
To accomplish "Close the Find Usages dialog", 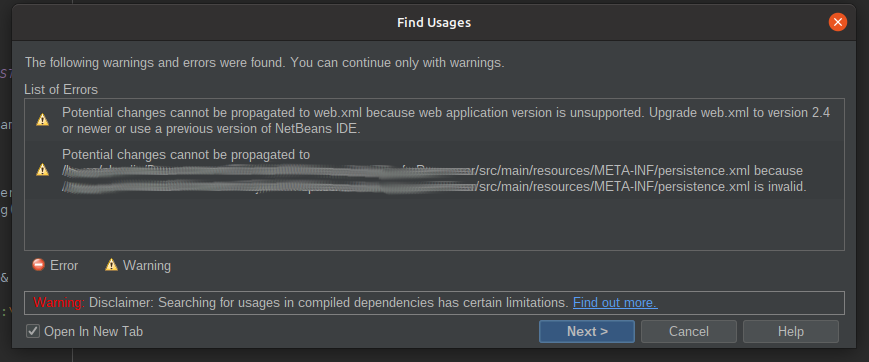I will (x=837, y=22).
